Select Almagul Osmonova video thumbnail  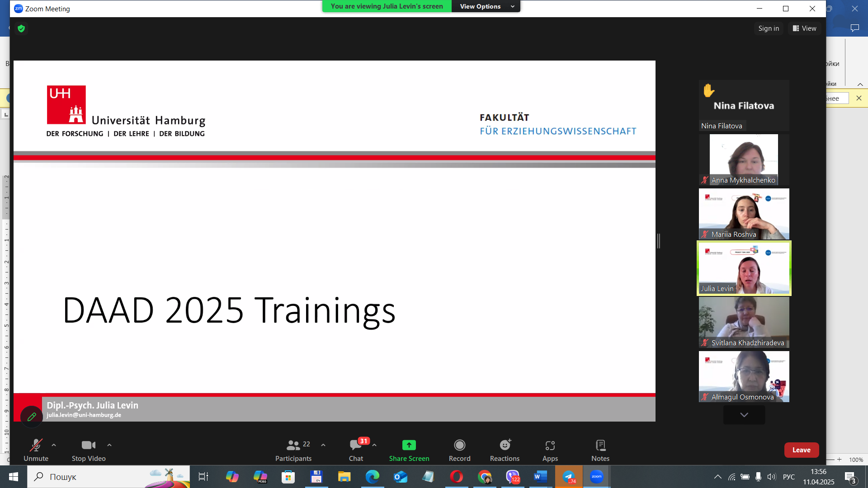coord(744,376)
